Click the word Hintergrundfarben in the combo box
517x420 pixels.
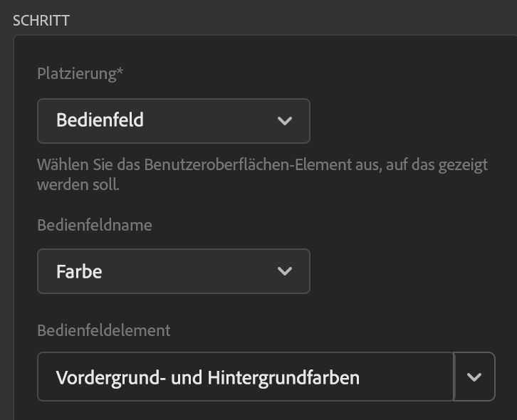pyautogui.click(x=283, y=377)
